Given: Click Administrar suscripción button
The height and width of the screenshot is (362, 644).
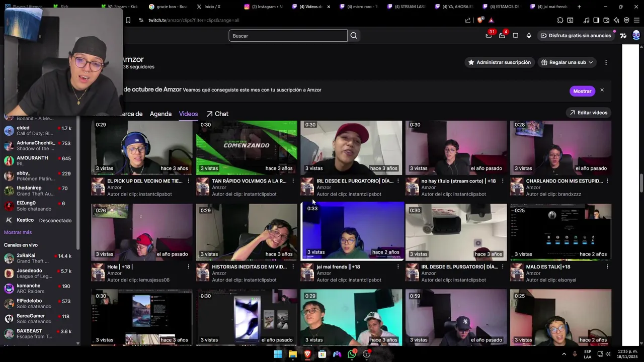Looking at the screenshot, I should [500, 62].
